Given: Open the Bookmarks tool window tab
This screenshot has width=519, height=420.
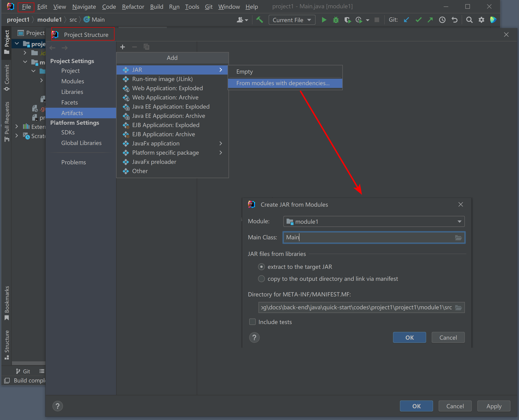Looking at the screenshot, I should click(7, 303).
